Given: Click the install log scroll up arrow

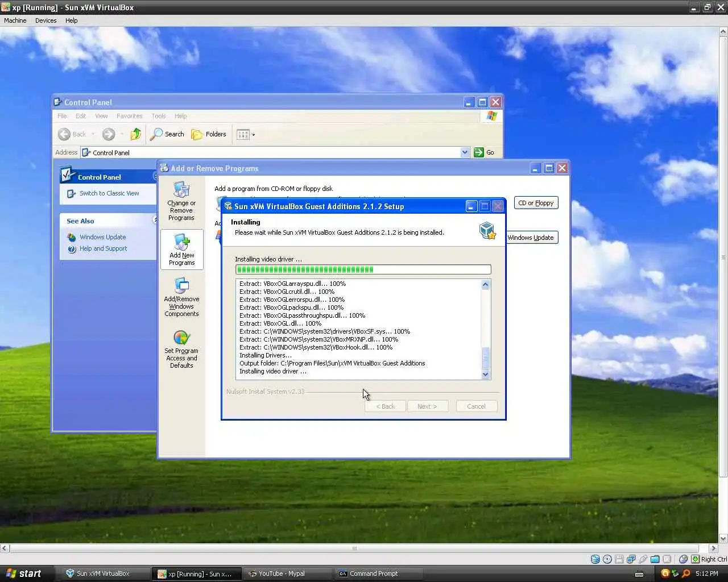Looking at the screenshot, I should coord(485,285).
